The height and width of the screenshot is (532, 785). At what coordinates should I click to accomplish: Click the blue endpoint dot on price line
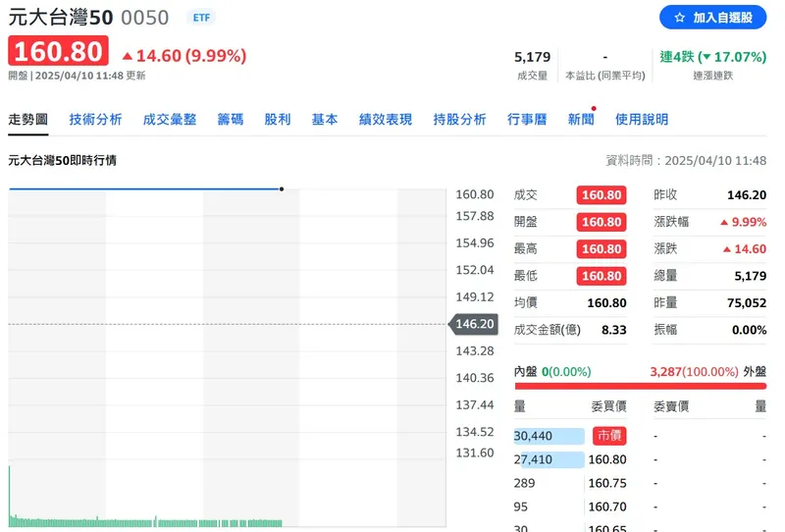click(282, 188)
